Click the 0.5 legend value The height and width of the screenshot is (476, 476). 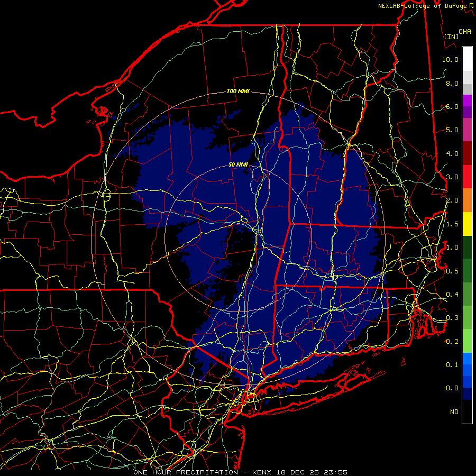tap(452, 271)
